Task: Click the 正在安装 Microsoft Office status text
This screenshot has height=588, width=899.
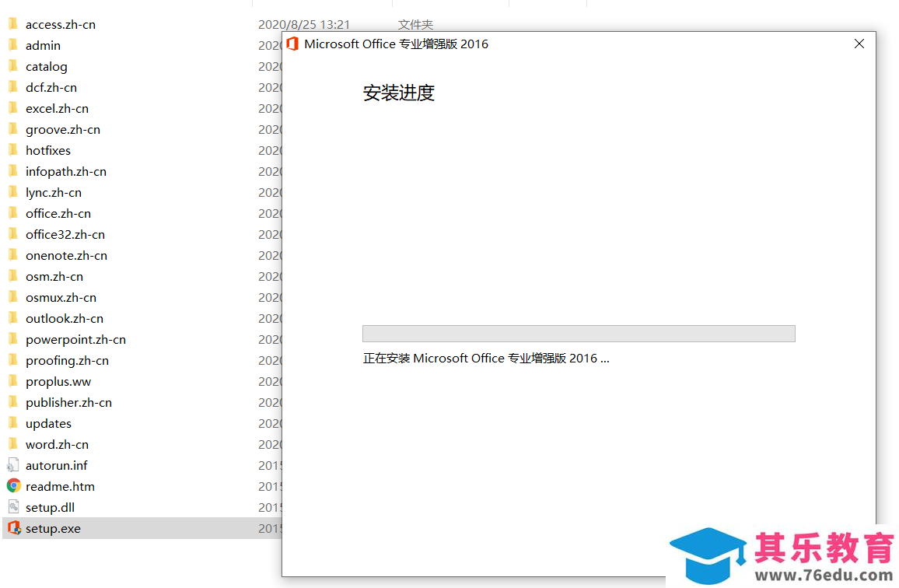Action: (486, 358)
